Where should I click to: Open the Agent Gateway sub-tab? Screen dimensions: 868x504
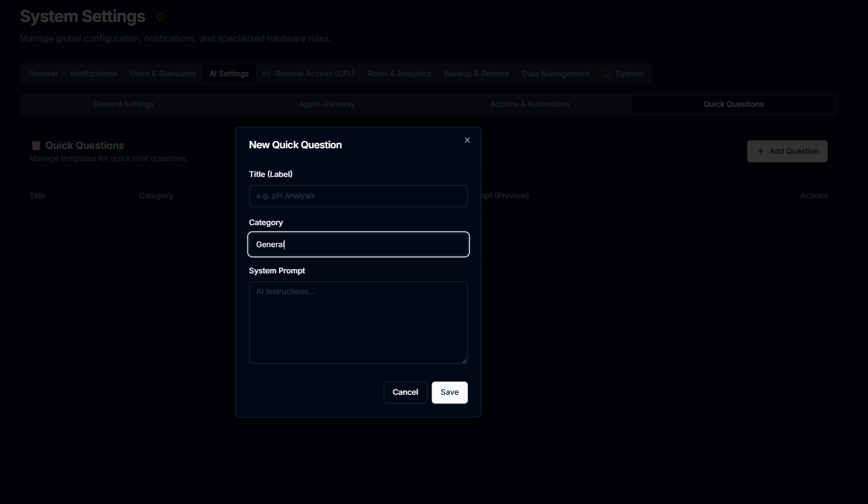coord(327,104)
